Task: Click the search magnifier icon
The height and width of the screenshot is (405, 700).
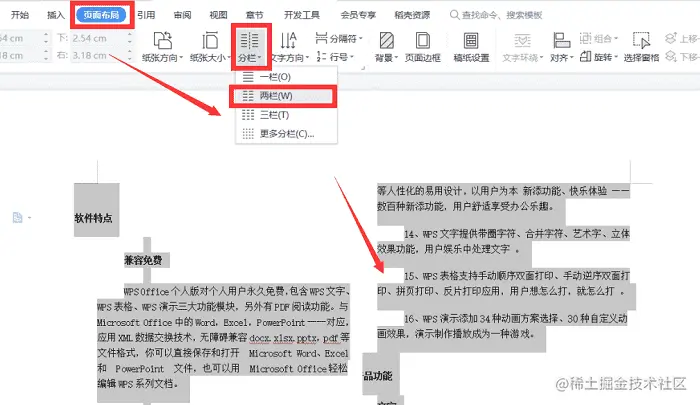Action: (x=454, y=15)
